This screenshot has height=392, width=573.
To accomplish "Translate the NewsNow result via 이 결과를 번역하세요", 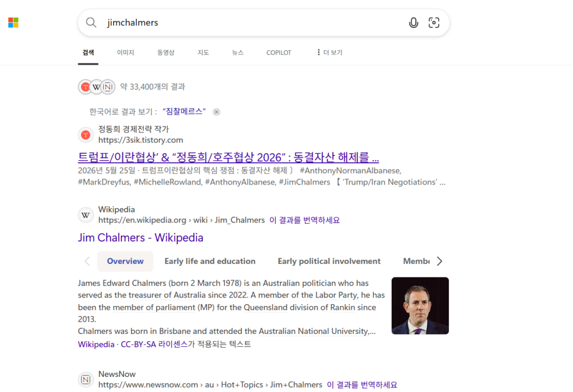I will point(362,385).
